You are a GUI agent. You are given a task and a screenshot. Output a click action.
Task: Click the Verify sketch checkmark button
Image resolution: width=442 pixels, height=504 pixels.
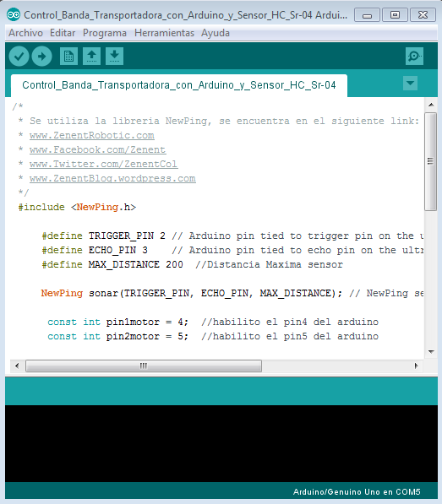pyautogui.click(x=19, y=57)
